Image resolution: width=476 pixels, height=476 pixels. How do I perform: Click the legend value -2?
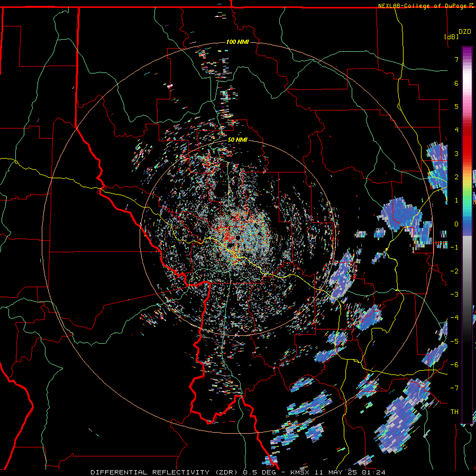[x=454, y=271]
